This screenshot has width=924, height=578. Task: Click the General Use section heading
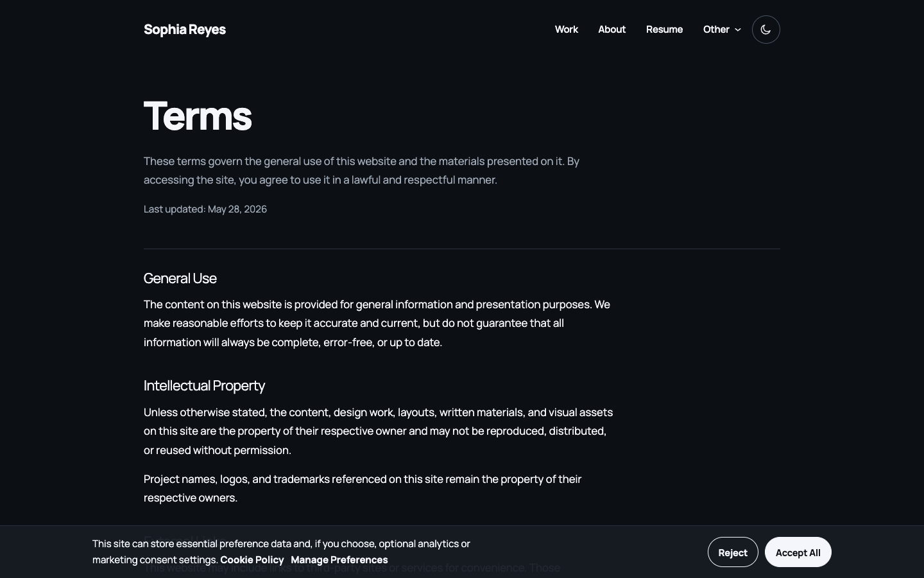(x=180, y=278)
